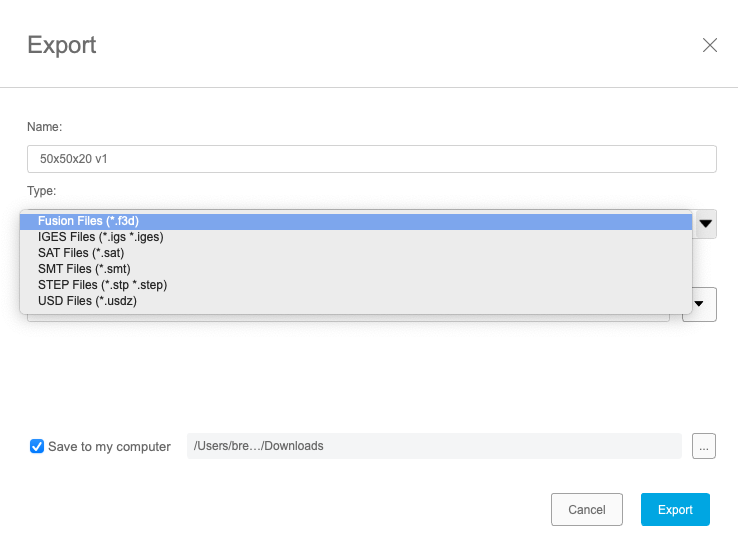Screen dimensions: 738x541
Task: Close the Export dialog with the X icon
Action: point(710,45)
